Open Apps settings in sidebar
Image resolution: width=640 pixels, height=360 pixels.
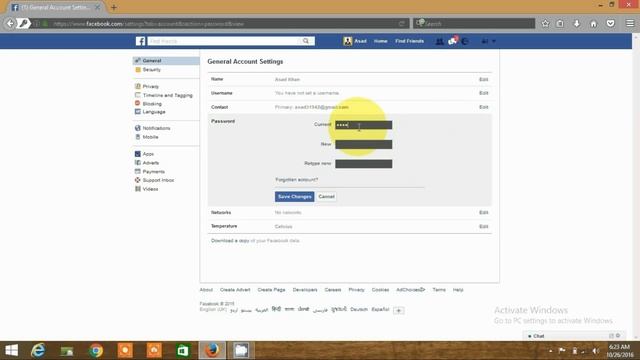(x=148, y=154)
